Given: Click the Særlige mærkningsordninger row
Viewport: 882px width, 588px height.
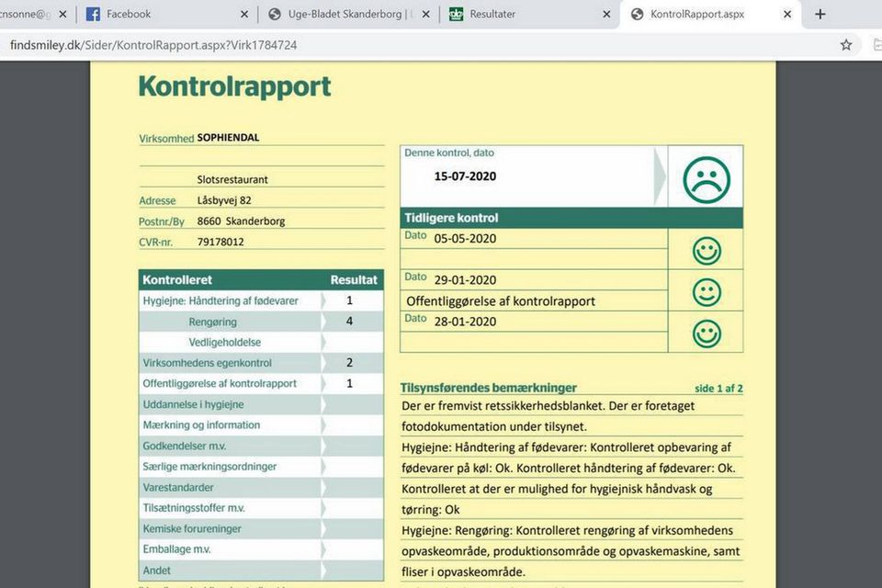Looking at the screenshot, I should click(x=261, y=467).
